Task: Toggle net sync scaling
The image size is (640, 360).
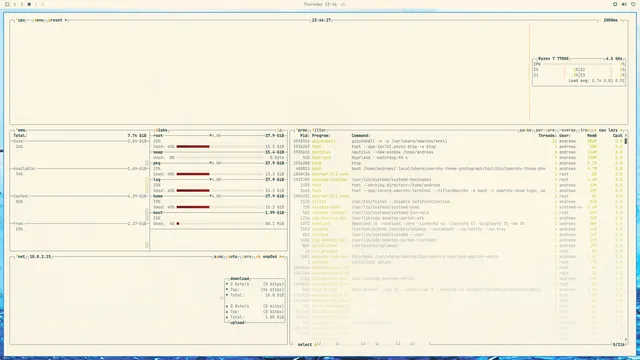Action: click(x=219, y=257)
